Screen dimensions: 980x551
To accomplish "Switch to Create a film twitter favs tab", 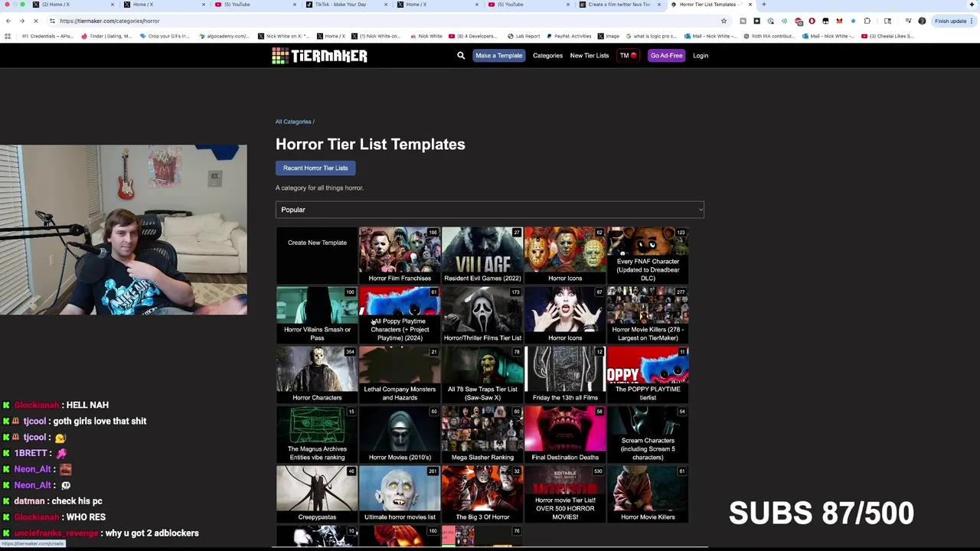I will (619, 5).
